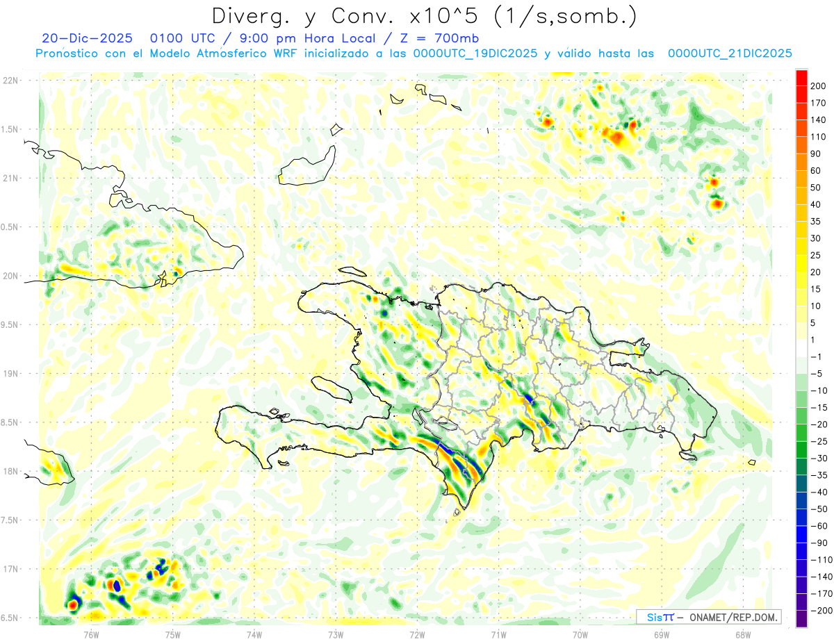Click the "18N" latitude label
Screen dimensions: 834x644
point(10,472)
